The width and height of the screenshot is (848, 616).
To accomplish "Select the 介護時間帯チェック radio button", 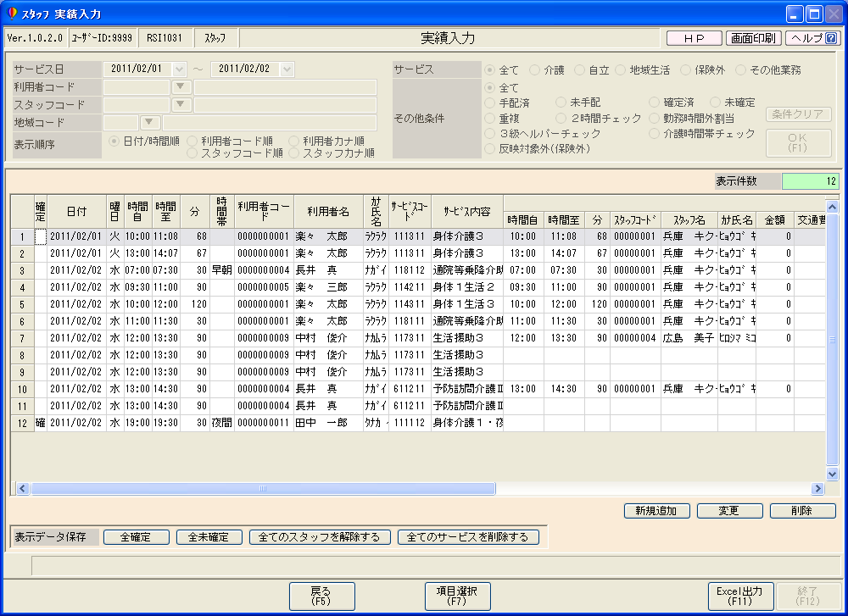I will (655, 134).
